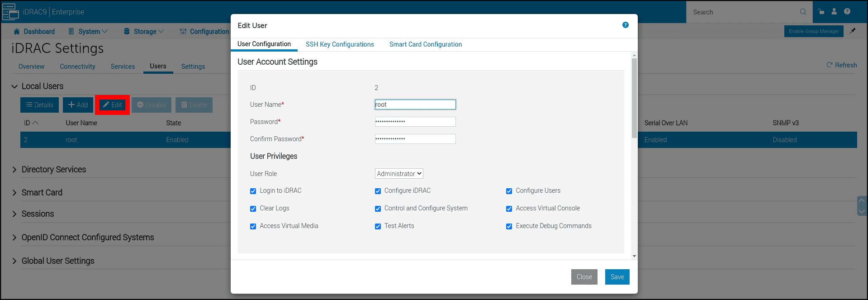This screenshot has width=868, height=300.
Task: Toggle Login to iDRAC checkbox
Action: (x=253, y=191)
